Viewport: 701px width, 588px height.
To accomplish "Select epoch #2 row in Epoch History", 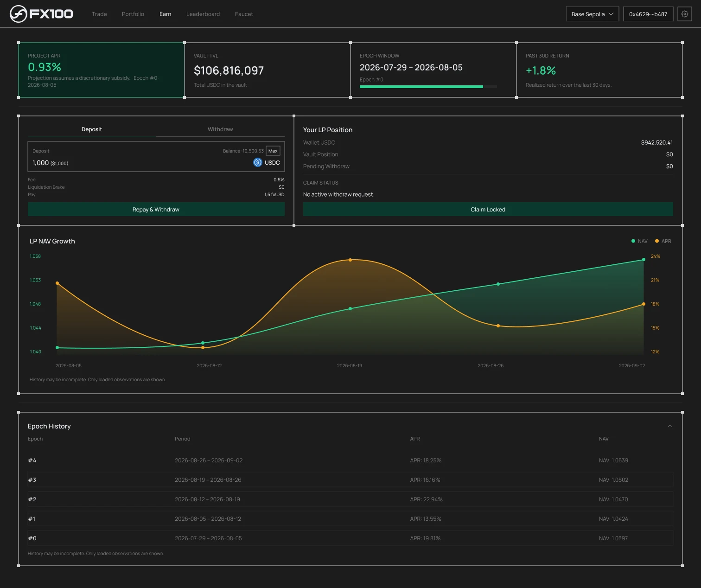I will pos(350,499).
